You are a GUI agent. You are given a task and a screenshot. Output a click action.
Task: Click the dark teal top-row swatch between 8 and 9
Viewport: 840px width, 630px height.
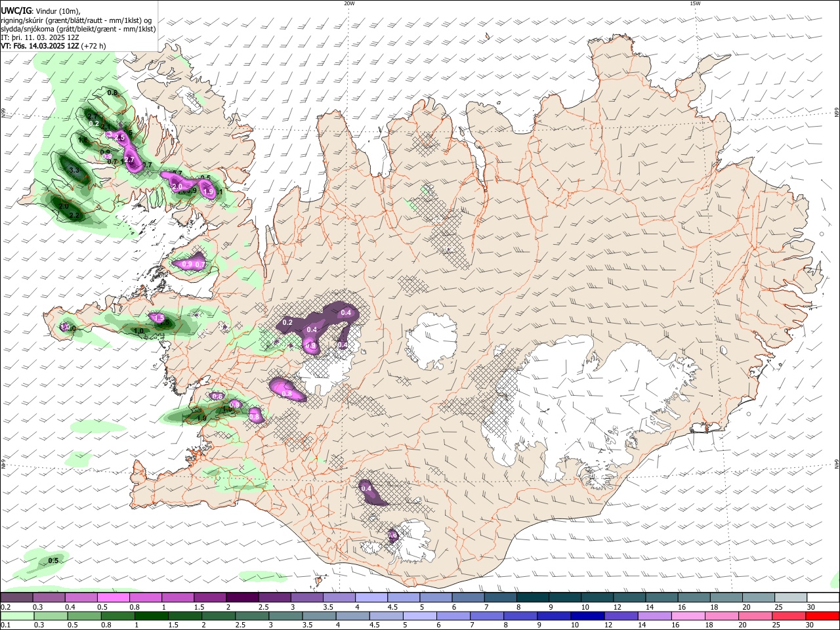point(533,598)
